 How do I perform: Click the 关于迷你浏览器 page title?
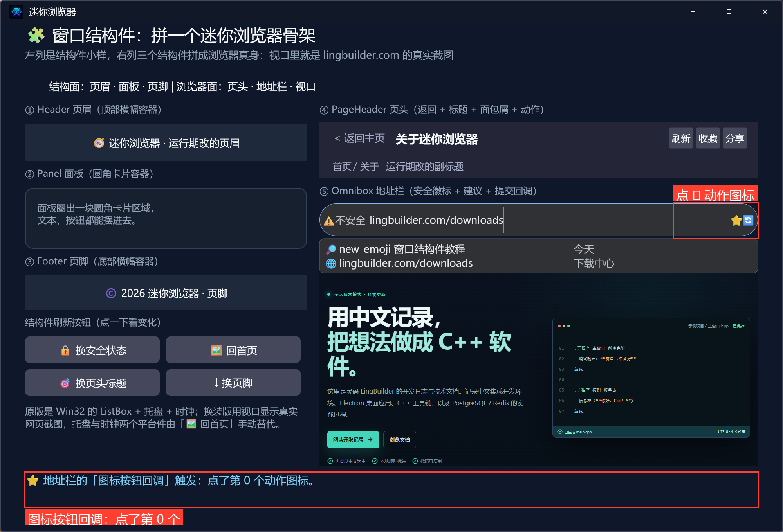coord(437,139)
